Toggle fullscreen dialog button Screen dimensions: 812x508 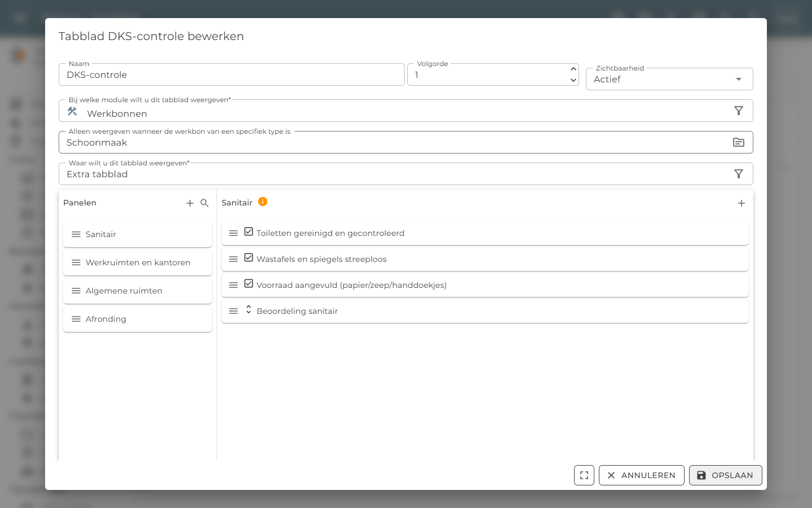tap(584, 475)
